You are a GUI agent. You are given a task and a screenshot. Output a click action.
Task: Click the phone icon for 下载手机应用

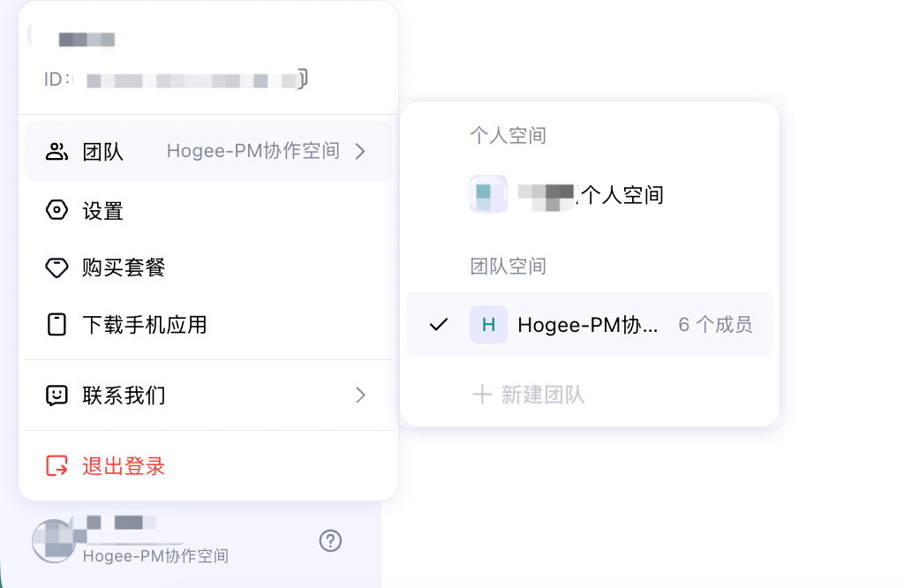(x=56, y=325)
